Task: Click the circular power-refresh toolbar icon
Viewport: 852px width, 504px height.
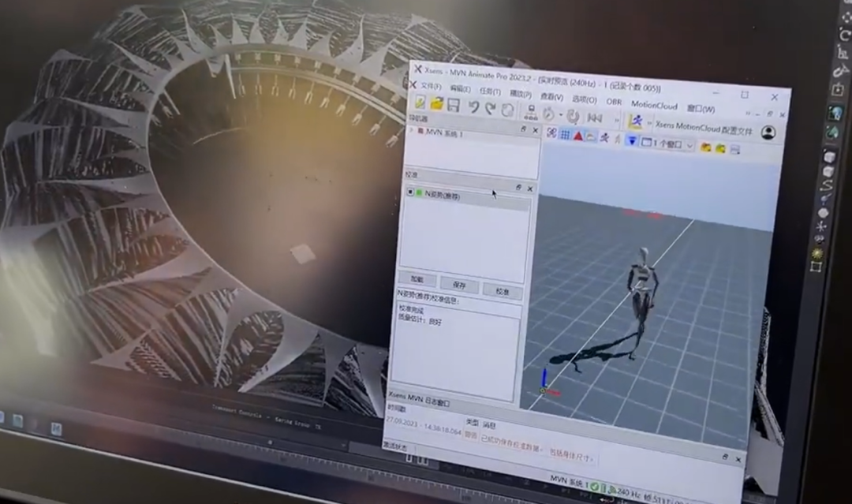Action: click(573, 116)
